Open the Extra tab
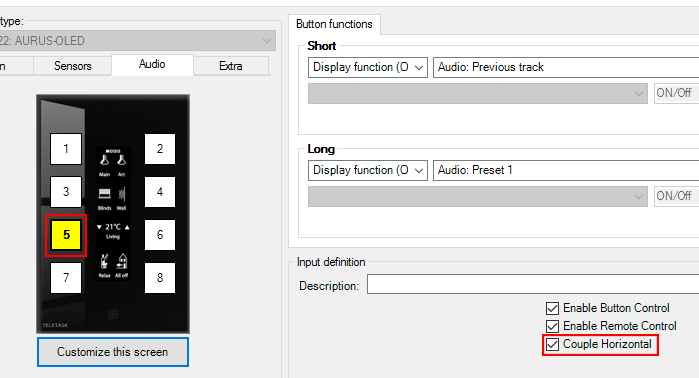This screenshot has height=378, width=699. pos(231,66)
